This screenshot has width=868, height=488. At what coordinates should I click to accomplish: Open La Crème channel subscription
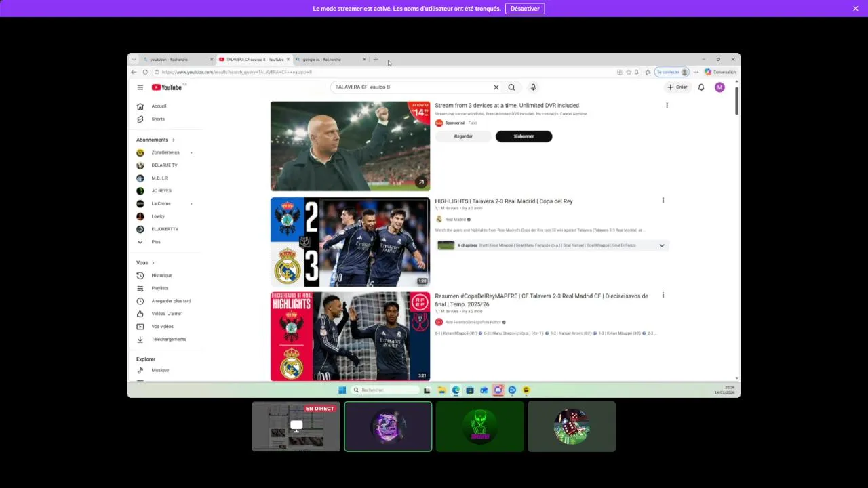click(161, 204)
